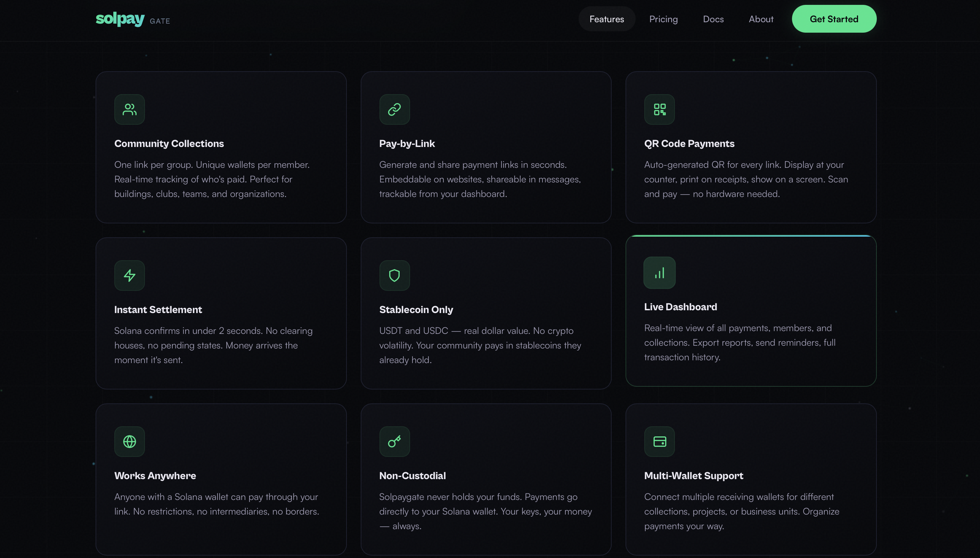Select the QR Code Payments heading
This screenshot has width=980, height=558.
[x=689, y=144]
